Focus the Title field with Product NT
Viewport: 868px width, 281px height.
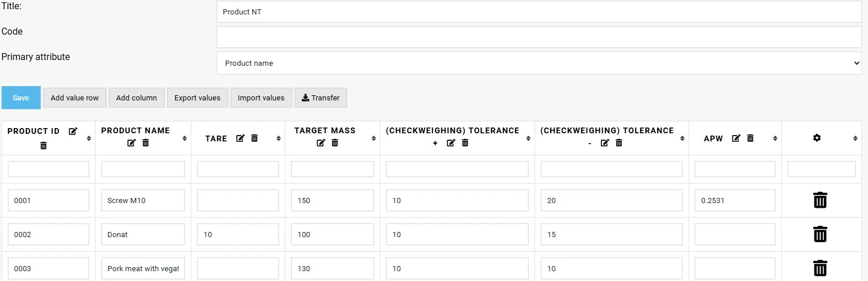point(539,12)
